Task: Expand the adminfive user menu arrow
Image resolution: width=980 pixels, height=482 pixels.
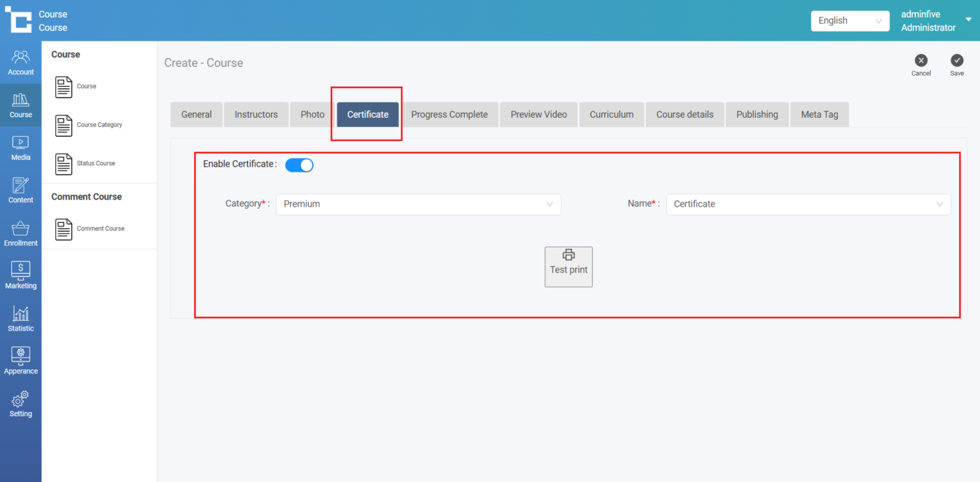Action: click(x=968, y=20)
